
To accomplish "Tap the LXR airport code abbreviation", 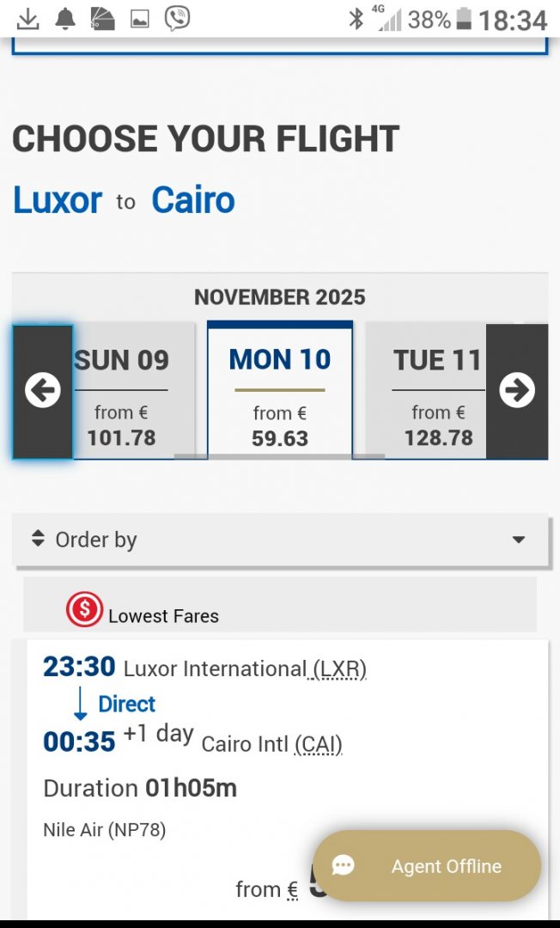I will 338,669.
